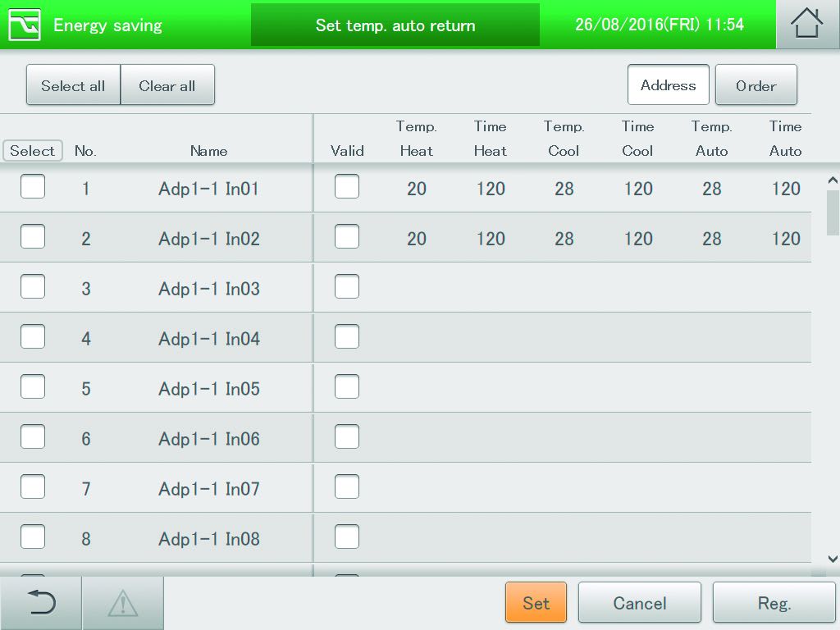Enable the Valid checkbox for Adp1-1 In02
840x630 pixels.
[x=347, y=238]
